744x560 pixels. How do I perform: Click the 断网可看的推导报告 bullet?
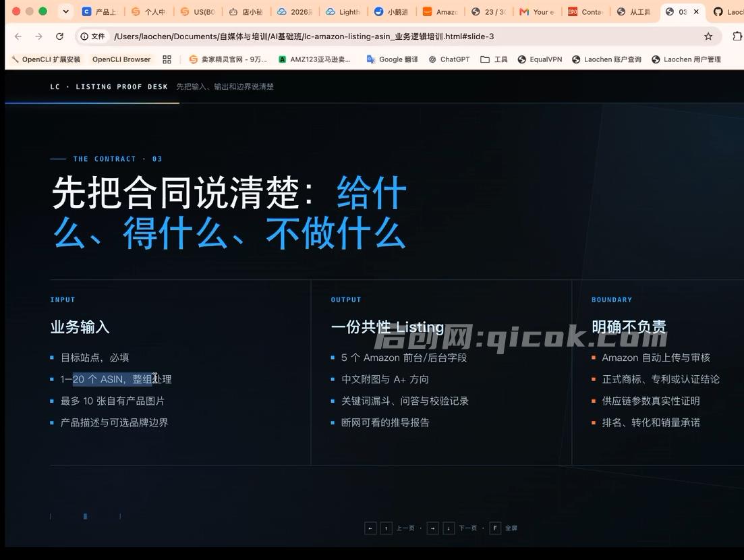[x=384, y=423]
